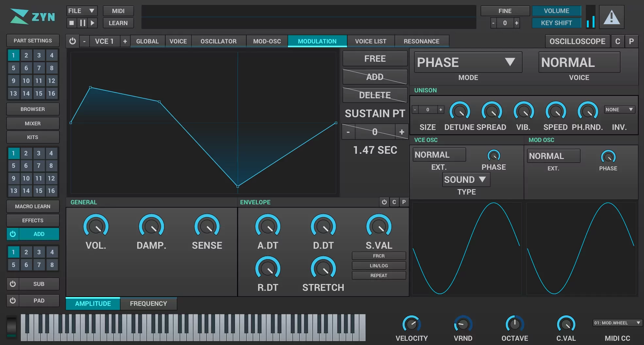Switch to the VOICE tab
The height and width of the screenshot is (345, 644).
(178, 41)
